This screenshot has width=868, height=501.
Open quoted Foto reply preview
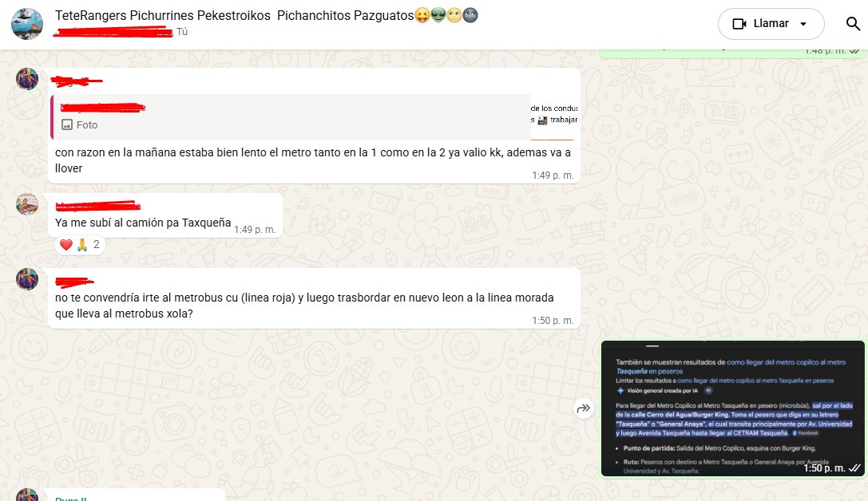(314, 116)
